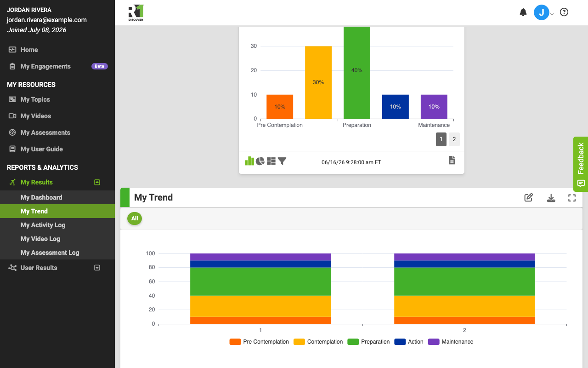Collapse the My Results section
The width and height of the screenshot is (588, 368).
click(x=97, y=182)
